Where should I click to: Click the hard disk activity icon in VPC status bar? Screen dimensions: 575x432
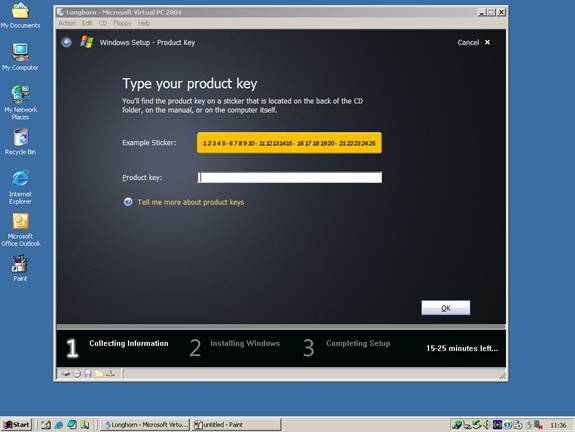click(x=66, y=374)
